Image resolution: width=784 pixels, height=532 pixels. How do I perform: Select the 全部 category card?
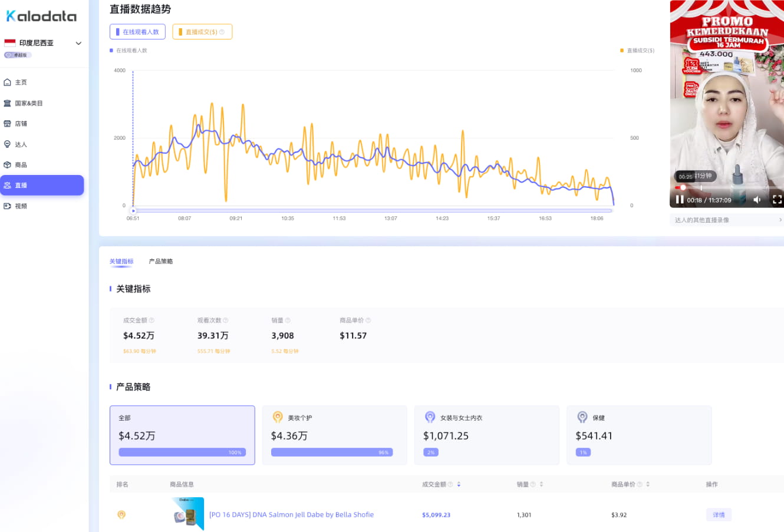coord(182,435)
